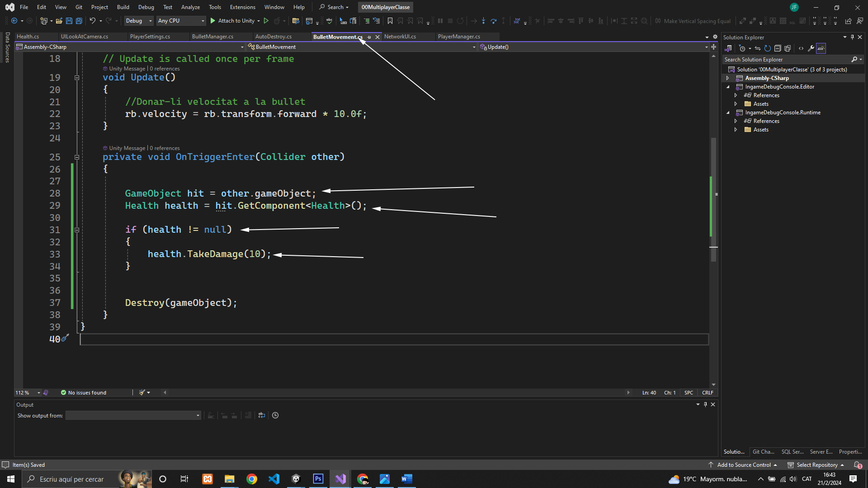868x488 pixels.
Task: Switch to the BulletManager.cs tab
Action: tap(212, 37)
